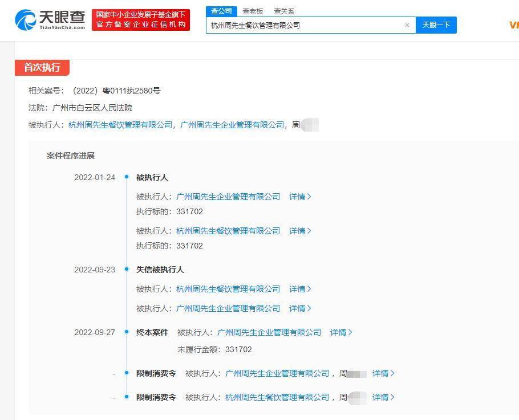The width and height of the screenshot is (519, 420).
Task: View 详情 for first 失信被执行人 entry
Action: (300, 289)
